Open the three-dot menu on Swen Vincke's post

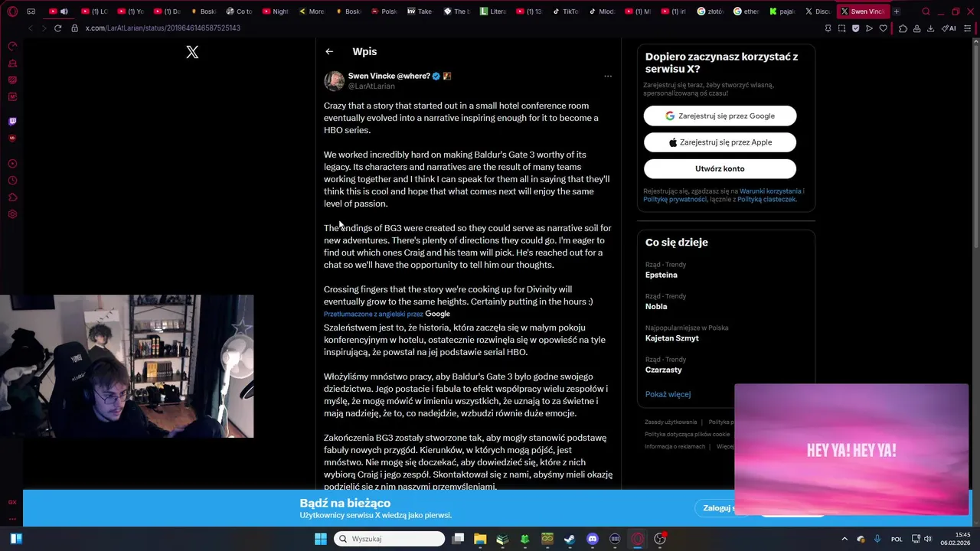608,77
